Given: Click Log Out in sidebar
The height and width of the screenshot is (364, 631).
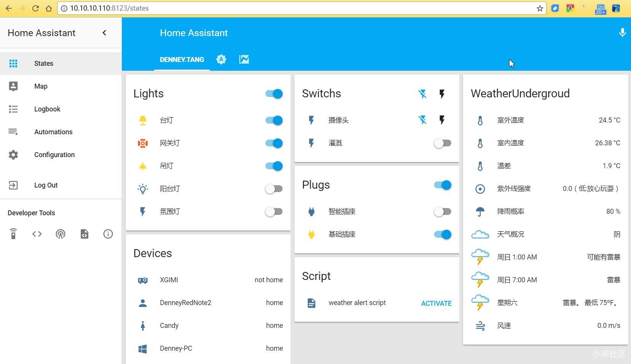Looking at the screenshot, I should (x=61, y=185).
